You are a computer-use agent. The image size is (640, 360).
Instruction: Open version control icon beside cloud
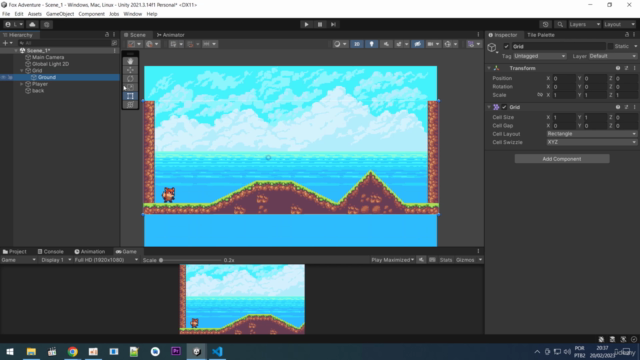click(47, 24)
